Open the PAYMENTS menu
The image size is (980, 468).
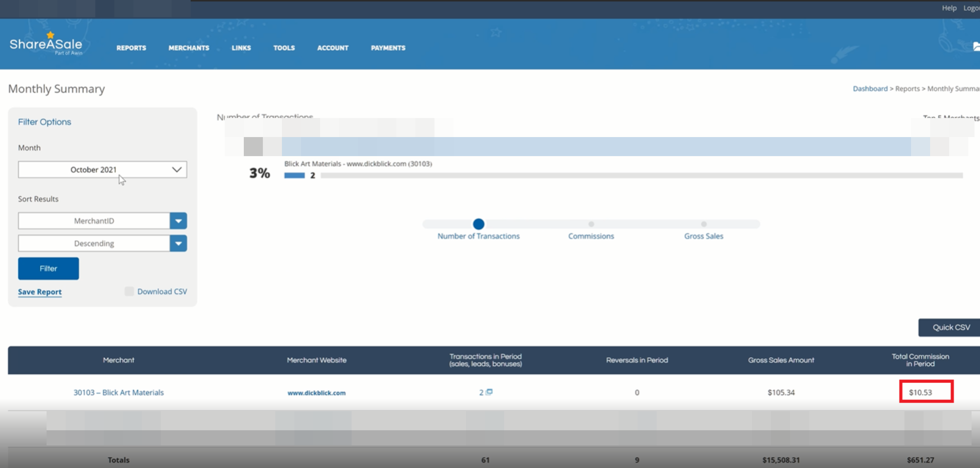pyautogui.click(x=388, y=48)
